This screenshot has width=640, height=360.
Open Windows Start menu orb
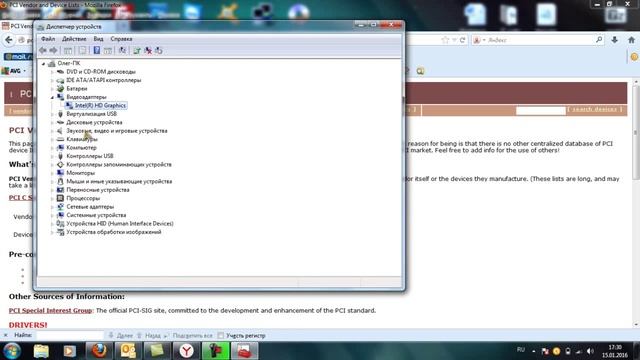(x=12, y=351)
